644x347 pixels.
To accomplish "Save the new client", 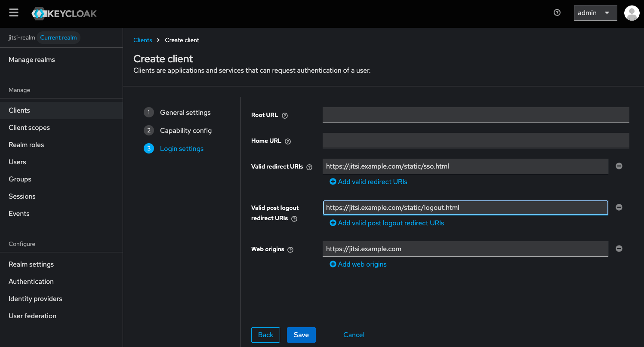I will pos(301,335).
